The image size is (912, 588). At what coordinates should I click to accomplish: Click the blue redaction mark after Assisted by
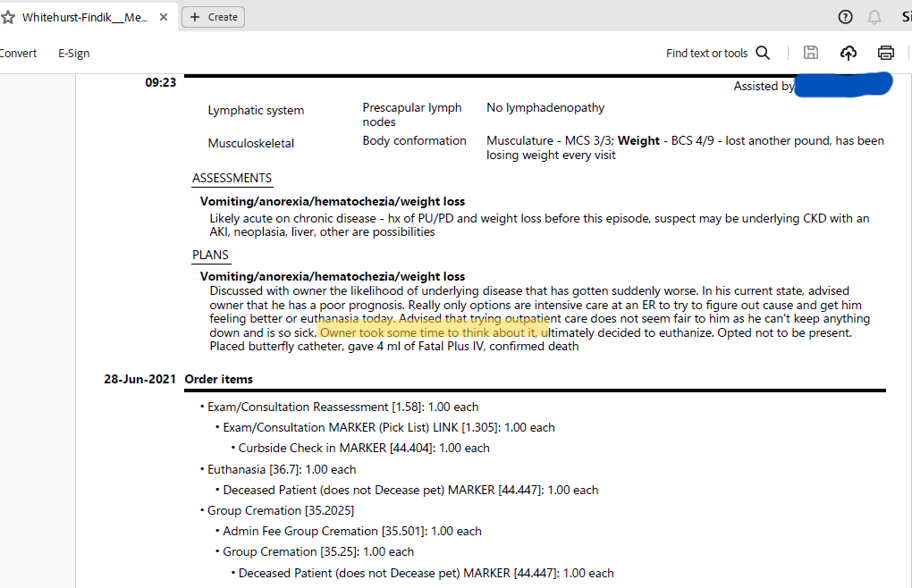843,85
